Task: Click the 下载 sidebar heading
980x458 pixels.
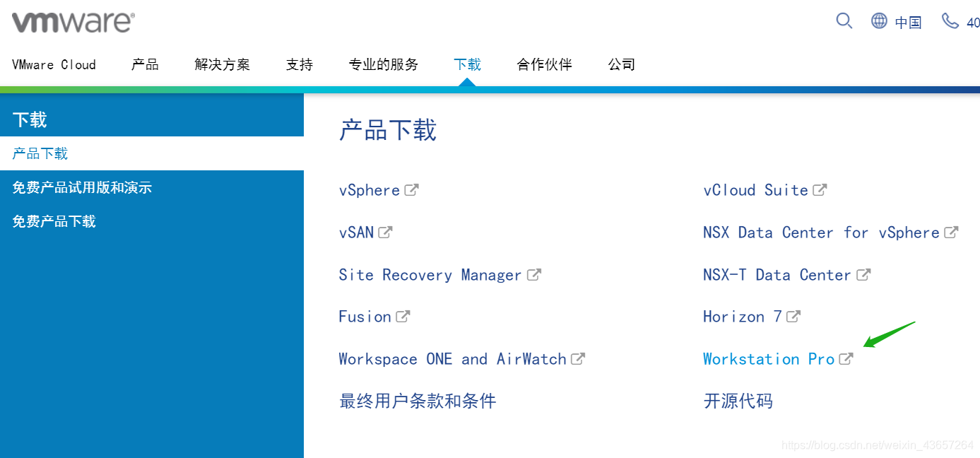Action: point(30,119)
